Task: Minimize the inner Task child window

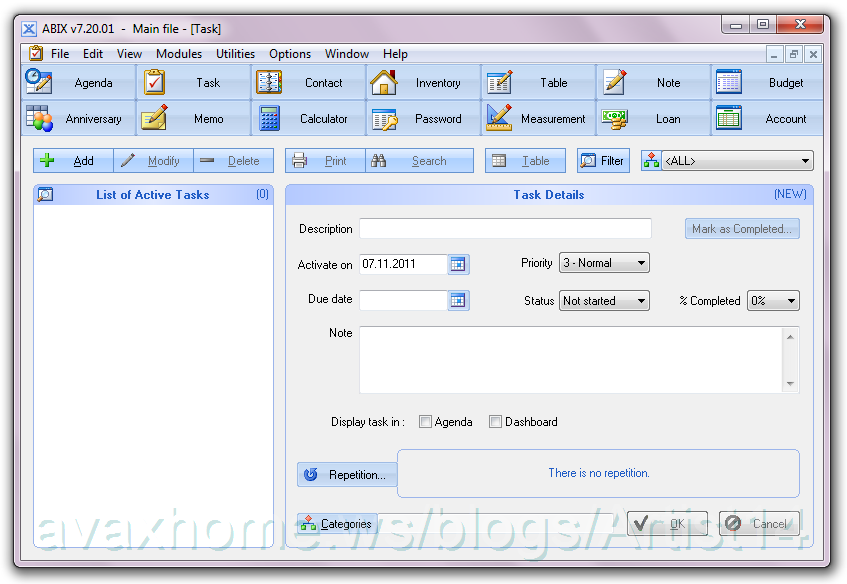Action: point(775,54)
